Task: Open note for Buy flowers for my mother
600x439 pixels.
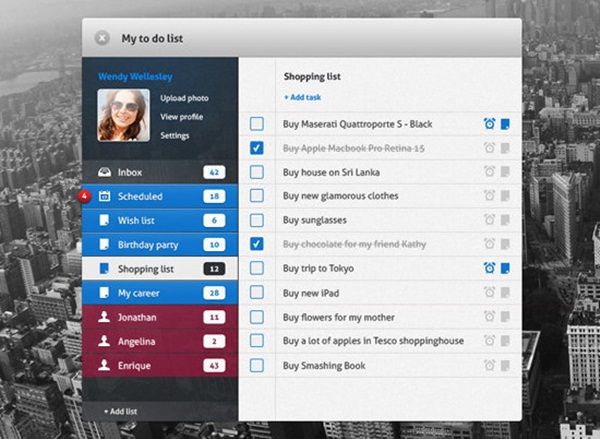Action: (505, 317)
